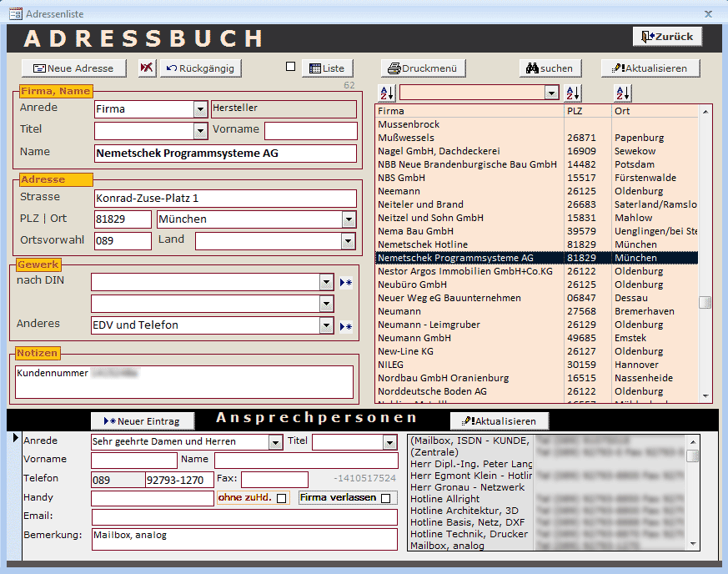Click the Vorname field beside Titel

point(310,130)
